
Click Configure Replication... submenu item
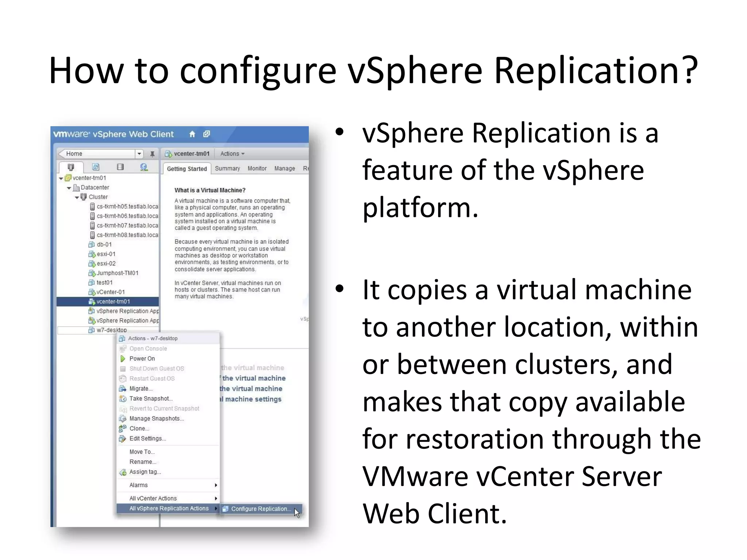click(x=261, y=509)
